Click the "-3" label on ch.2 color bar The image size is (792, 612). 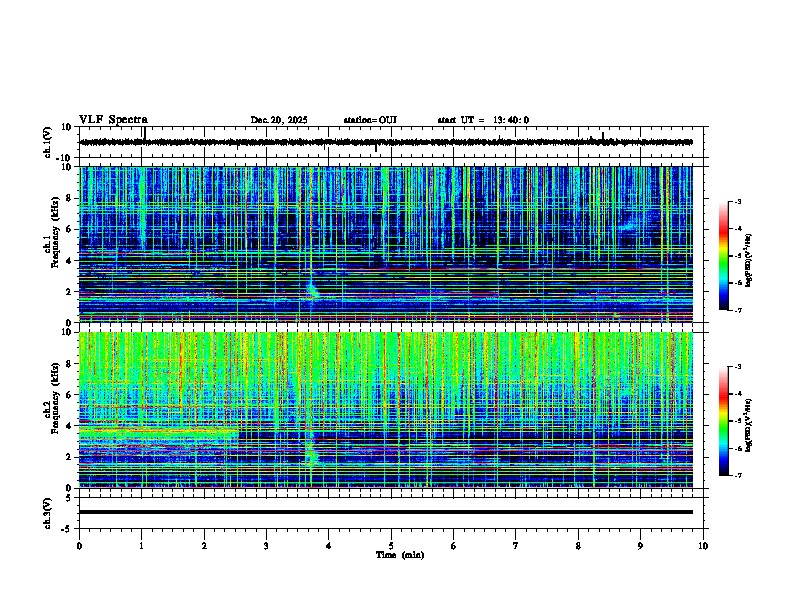(737, 367)
